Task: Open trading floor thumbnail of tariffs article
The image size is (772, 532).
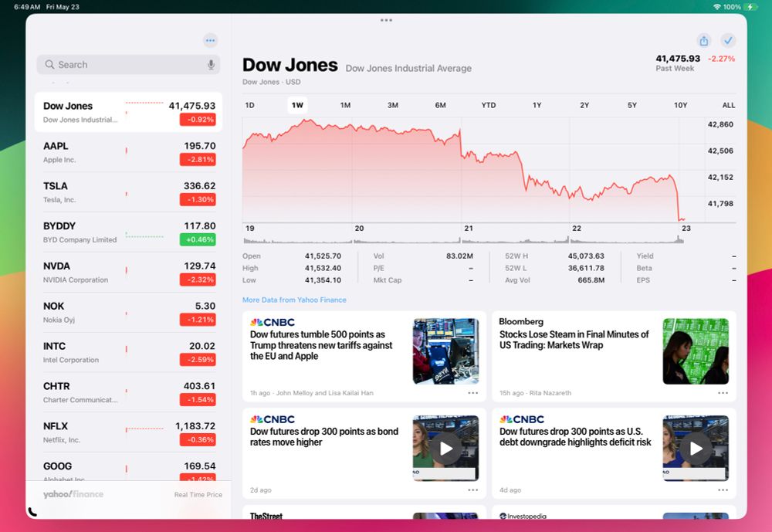Action: [x=445, y=351]
